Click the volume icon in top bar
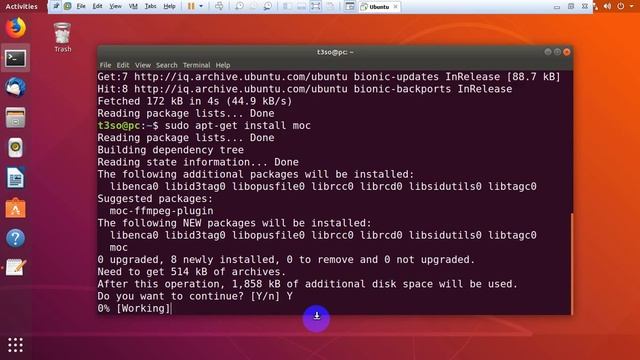The image size is (640, 360). (608, 6)
